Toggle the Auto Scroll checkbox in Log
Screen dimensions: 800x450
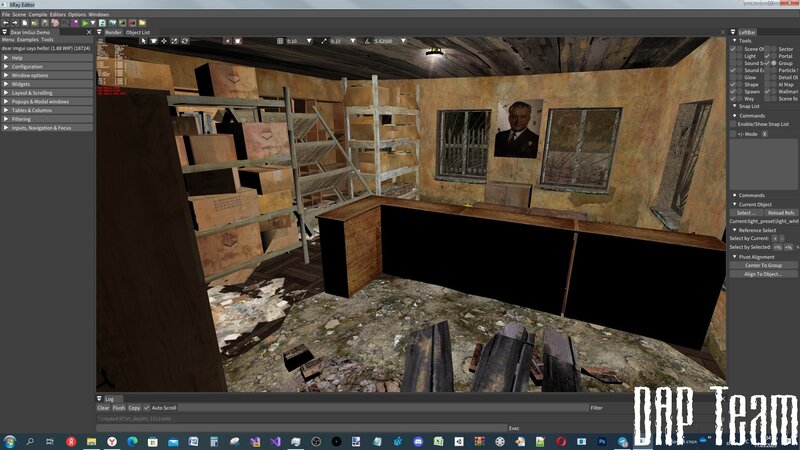point(147,408)
